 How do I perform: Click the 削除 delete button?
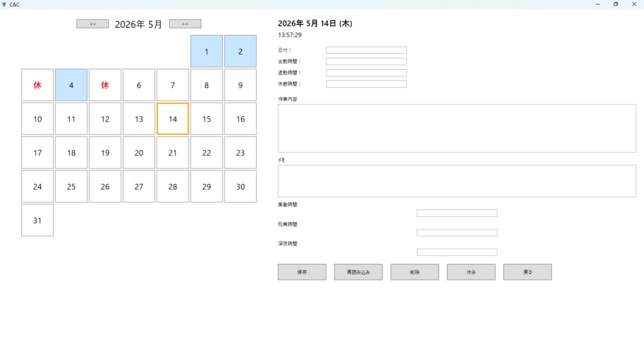tap(415, 272)
